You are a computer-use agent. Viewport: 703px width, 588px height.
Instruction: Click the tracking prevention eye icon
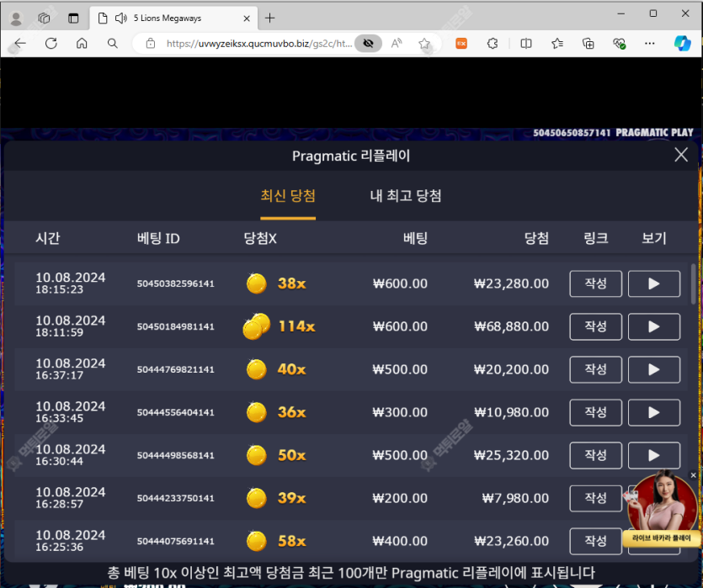[368, 44]
